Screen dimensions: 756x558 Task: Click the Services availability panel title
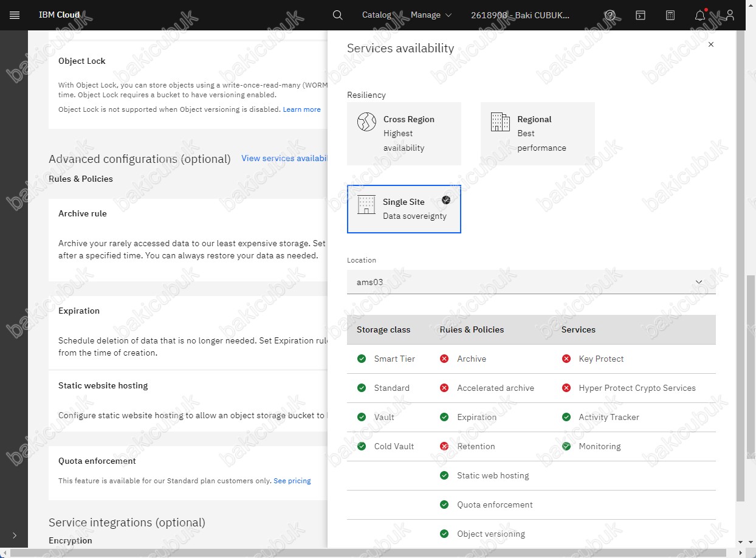click(x=400, y=48)
